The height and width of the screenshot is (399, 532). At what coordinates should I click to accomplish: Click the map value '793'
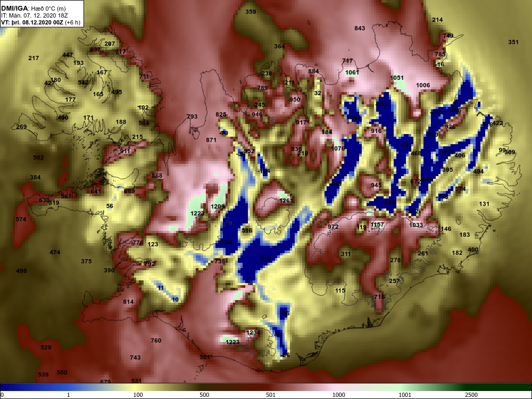click(x=192, y=117)
